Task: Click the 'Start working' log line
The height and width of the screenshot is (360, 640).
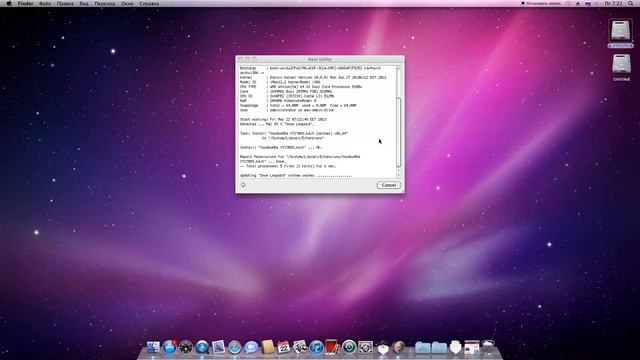Action: tap(283, 119)
